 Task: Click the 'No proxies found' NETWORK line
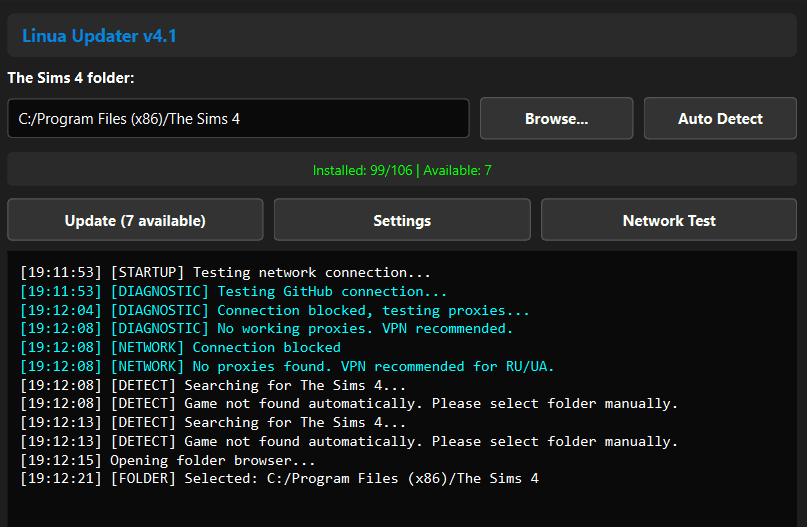pyautogui.click(x=287, y=366)
